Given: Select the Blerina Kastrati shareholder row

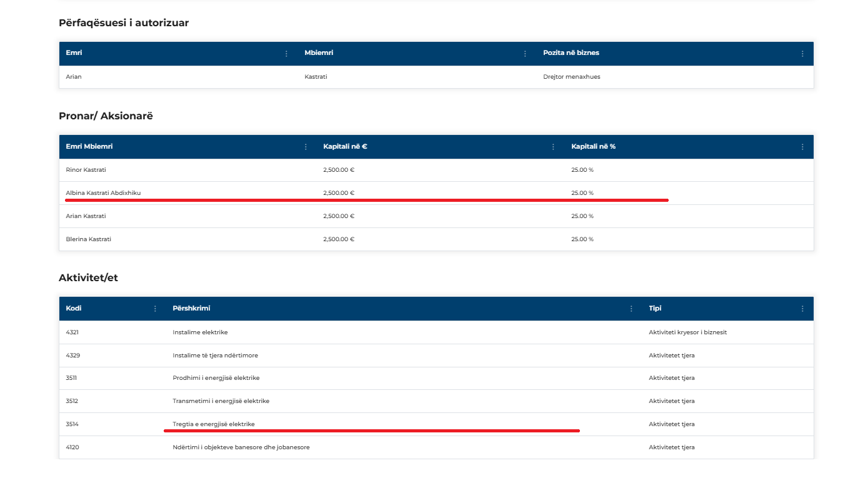Looking at the screenshot, I should pos(88,239).
